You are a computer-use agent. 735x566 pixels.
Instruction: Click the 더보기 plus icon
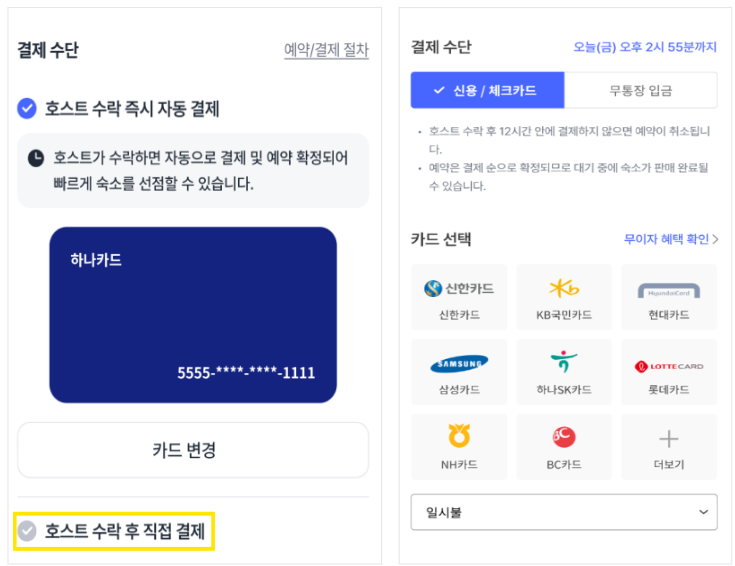pos(669,439)
